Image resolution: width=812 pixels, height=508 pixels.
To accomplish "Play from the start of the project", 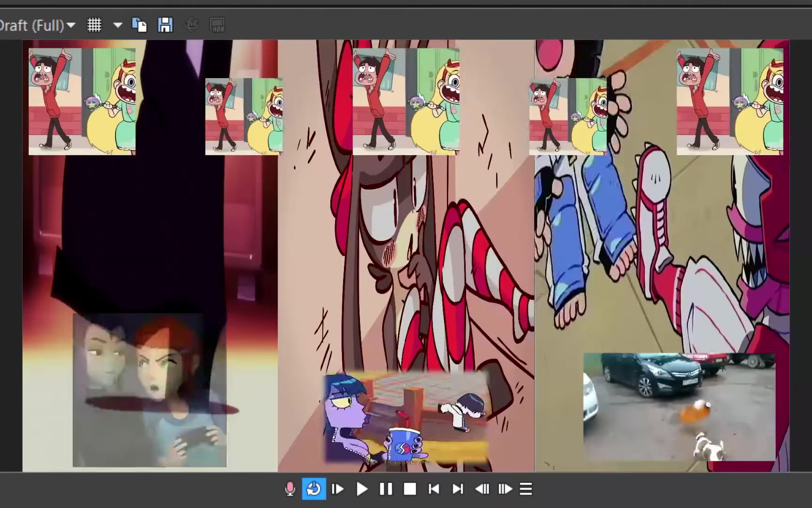I will 338,489.
